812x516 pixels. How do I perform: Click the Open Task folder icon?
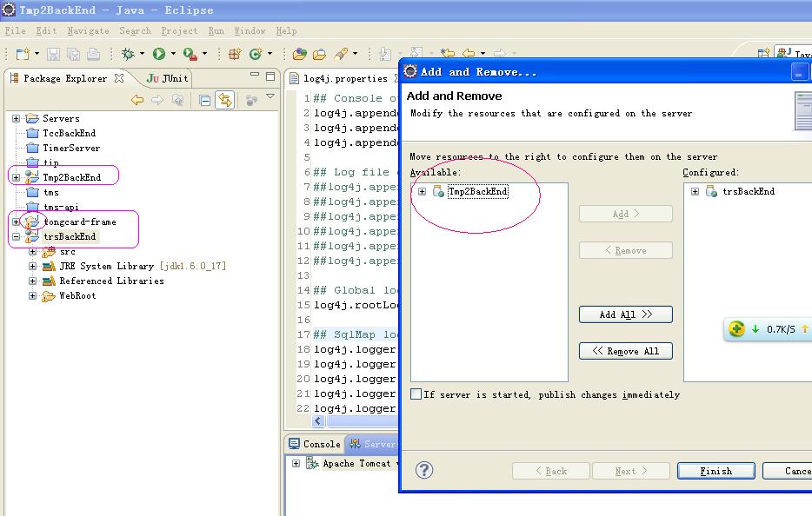[x=320, y=54]
